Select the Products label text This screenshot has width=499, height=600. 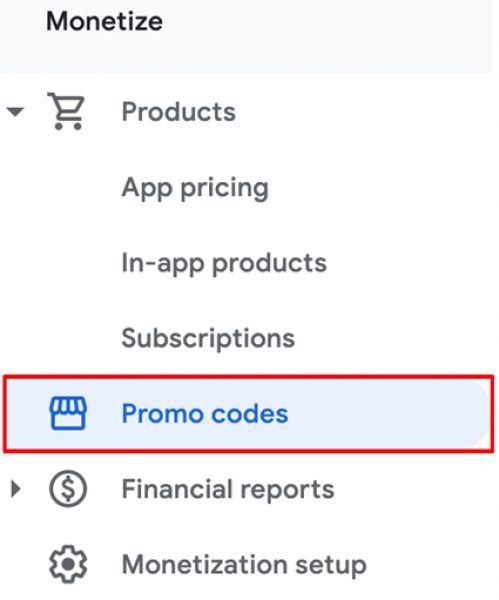[178, 112]
